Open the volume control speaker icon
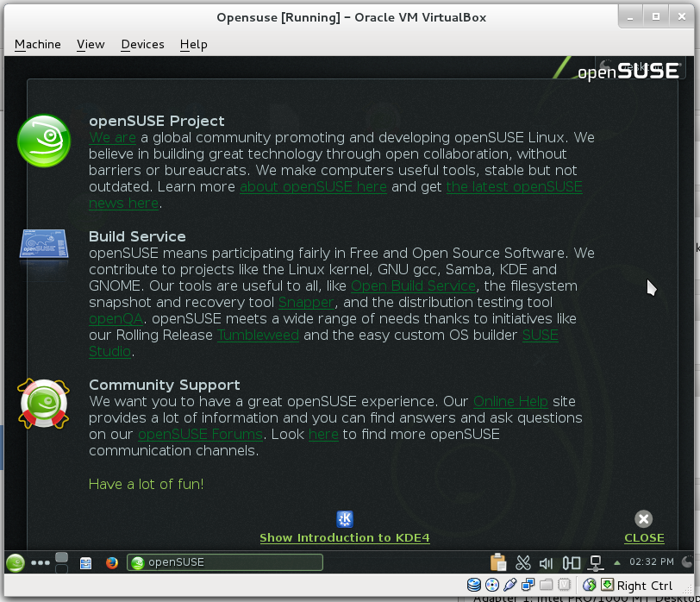The height and width of the screenshot is (602, 700). 546,561
